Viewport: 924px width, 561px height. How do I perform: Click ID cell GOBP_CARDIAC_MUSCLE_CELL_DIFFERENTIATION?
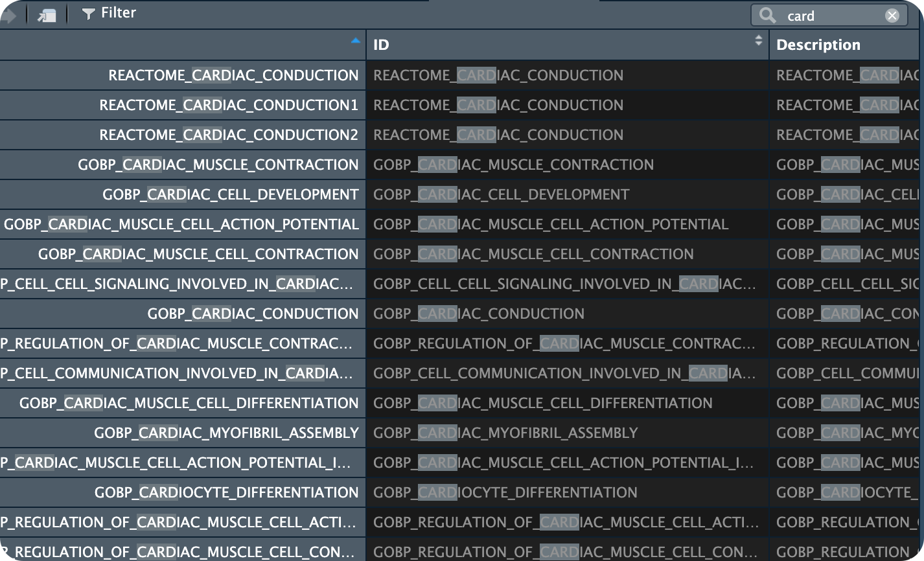coord(568,403)
